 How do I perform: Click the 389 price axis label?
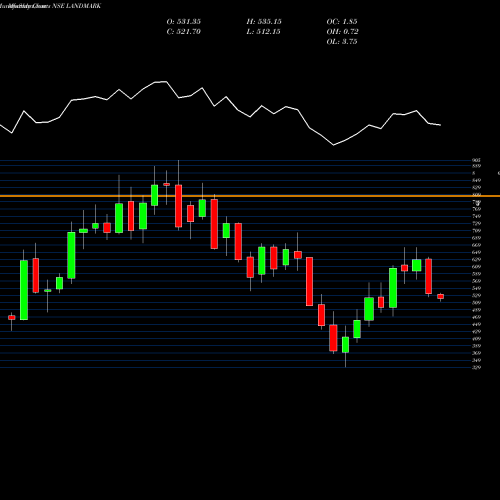pos(477,346)
